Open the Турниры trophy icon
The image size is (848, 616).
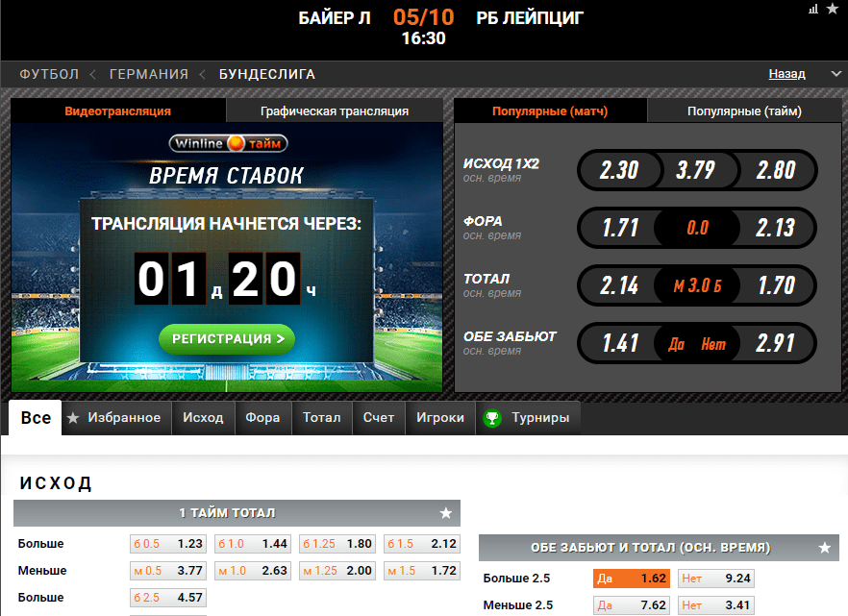[x=492, y=418]
